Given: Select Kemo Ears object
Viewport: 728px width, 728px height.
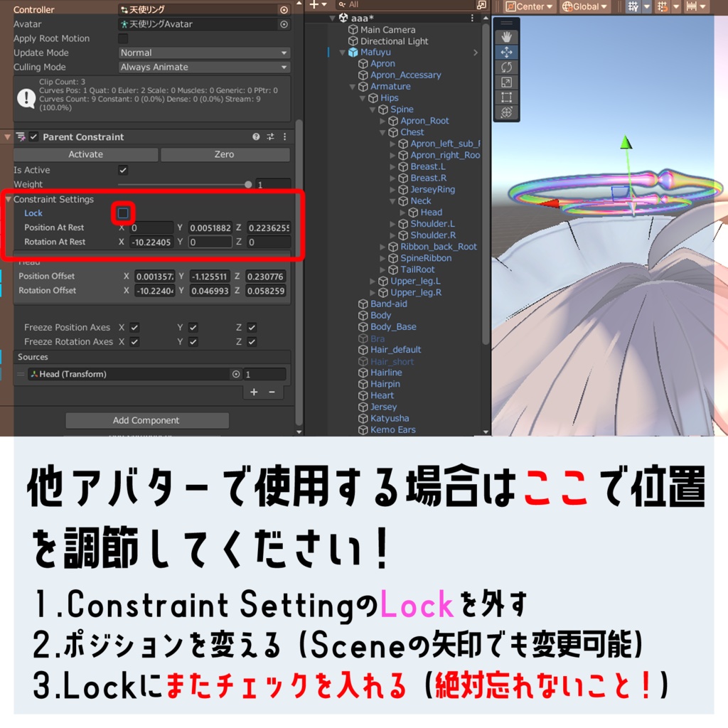Looking at the screenshot, I should click(x=392, y=430).
